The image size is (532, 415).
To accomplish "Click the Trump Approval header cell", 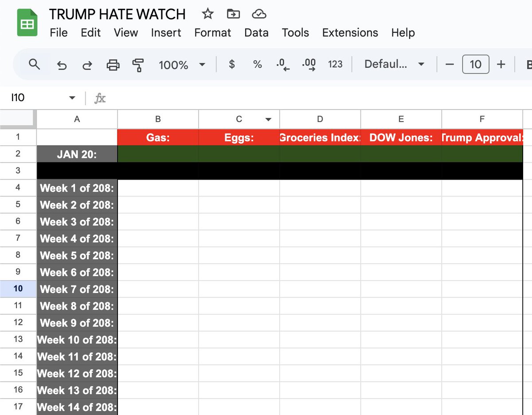I will (x=482, y=137).
